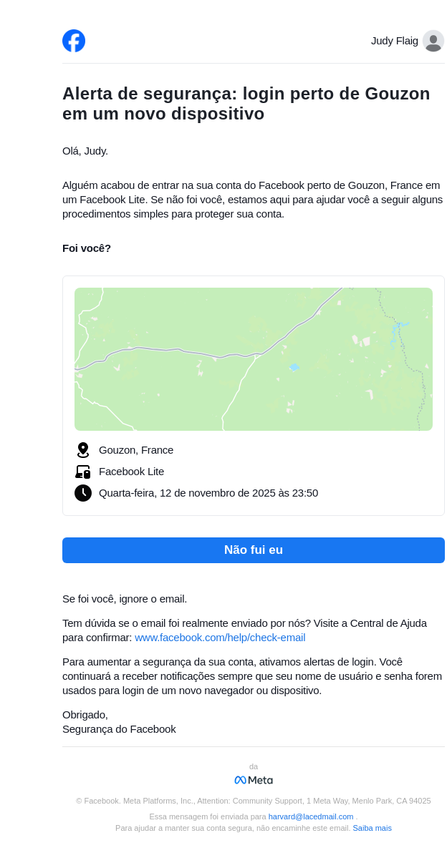Open the login location map image
The image size is (447, 868).
[254, 359]
